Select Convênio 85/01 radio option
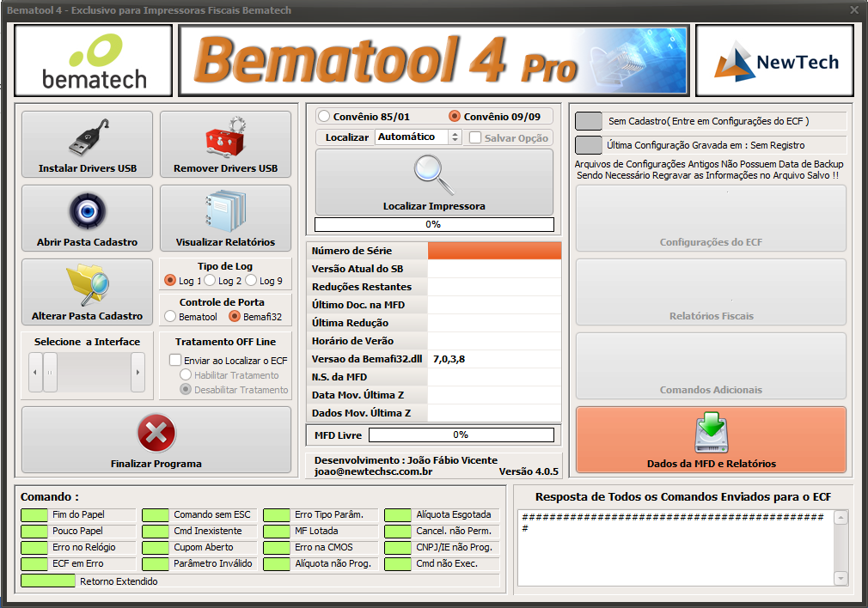This screenshot has width=868, height=608. [324, 116]
